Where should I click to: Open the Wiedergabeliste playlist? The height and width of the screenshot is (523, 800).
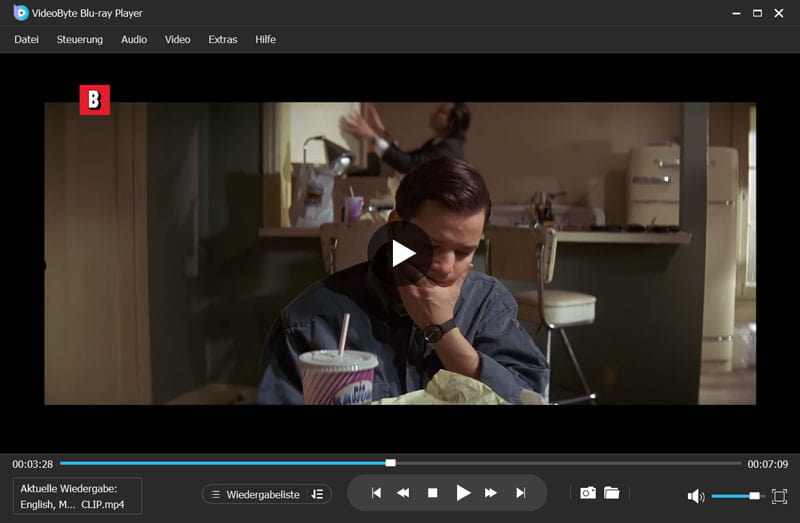click(x=263, y=494)
